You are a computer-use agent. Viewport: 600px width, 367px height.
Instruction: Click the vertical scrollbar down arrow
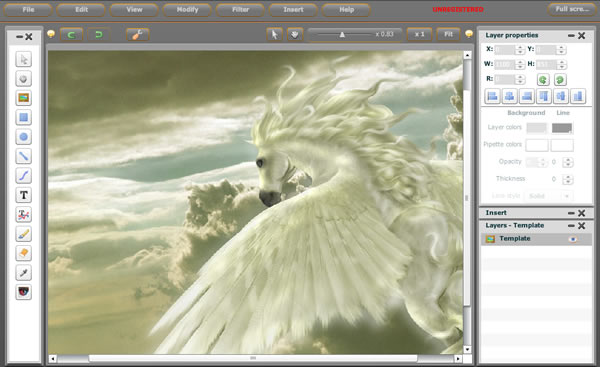[x=467, y=349]
